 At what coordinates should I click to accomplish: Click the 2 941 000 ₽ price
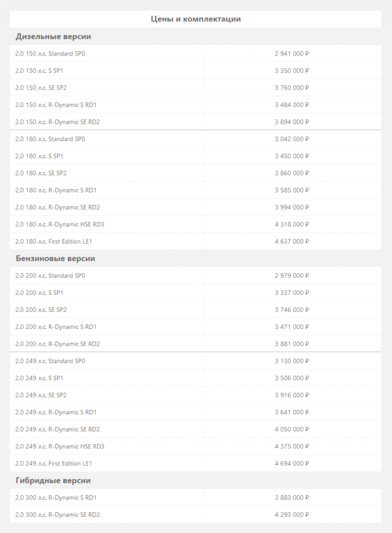pyautogui.click(x=292, y=54)
